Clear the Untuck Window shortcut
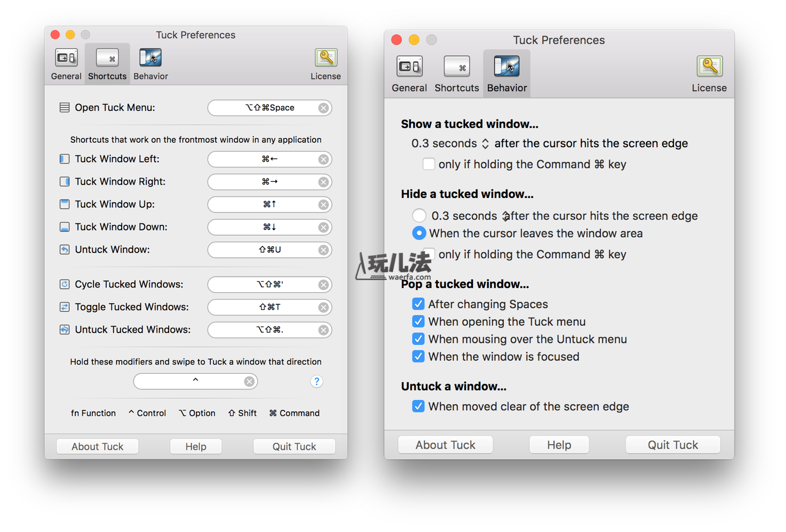786x532 pixels. [x=323, y=250]
